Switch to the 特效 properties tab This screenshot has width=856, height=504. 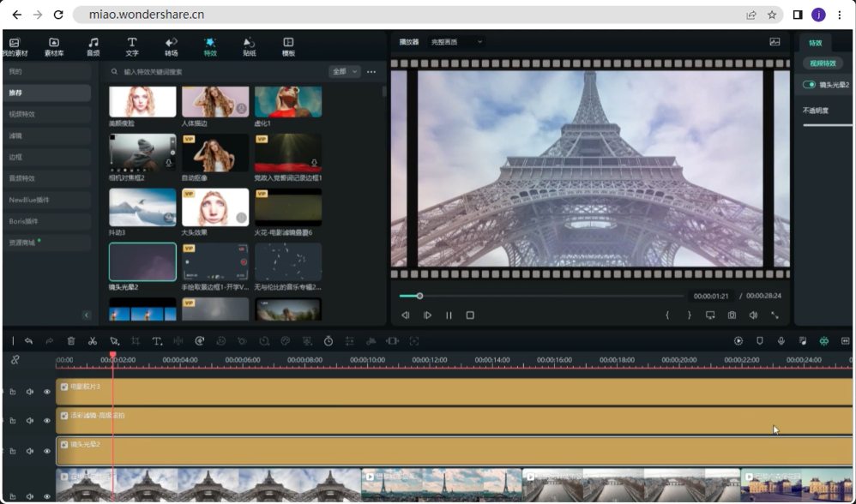[x=816, y=43]
